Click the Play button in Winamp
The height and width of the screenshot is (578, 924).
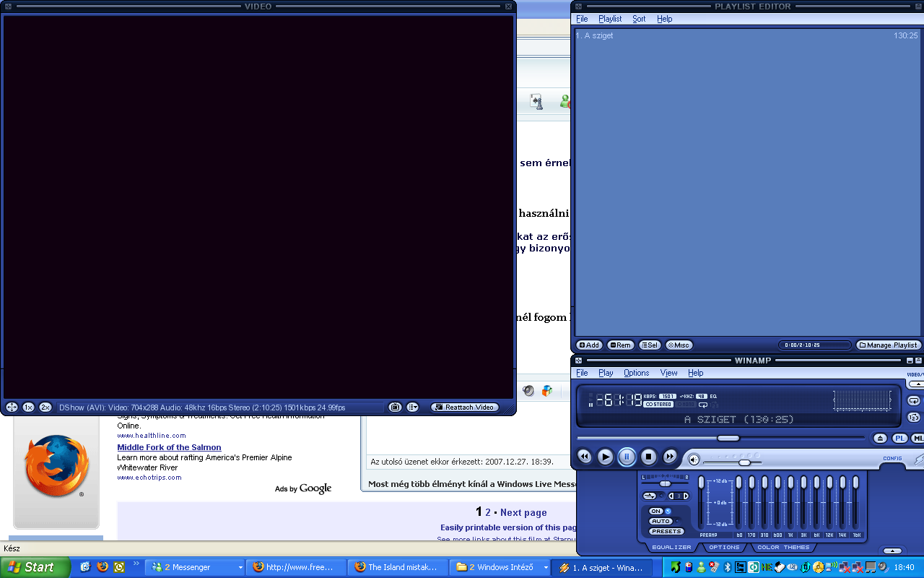(606, 457)
